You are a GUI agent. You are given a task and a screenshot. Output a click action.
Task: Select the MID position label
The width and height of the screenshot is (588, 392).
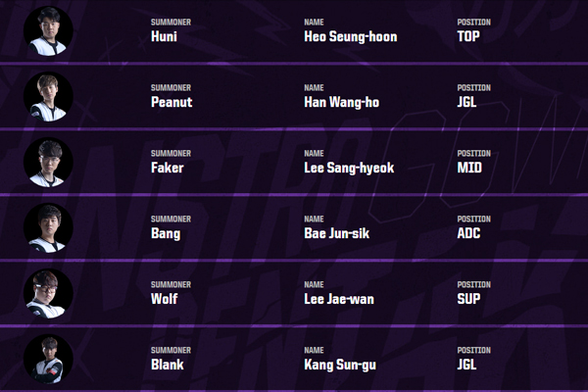[x=470, y=168]
